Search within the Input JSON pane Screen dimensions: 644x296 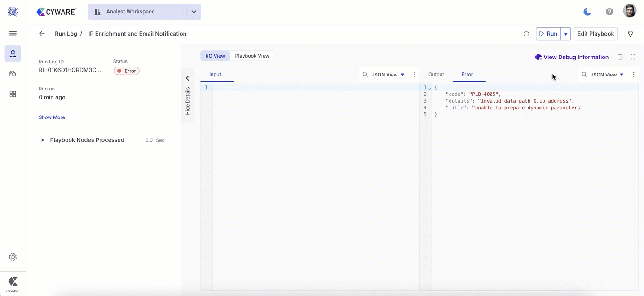[x=365, y=75]
